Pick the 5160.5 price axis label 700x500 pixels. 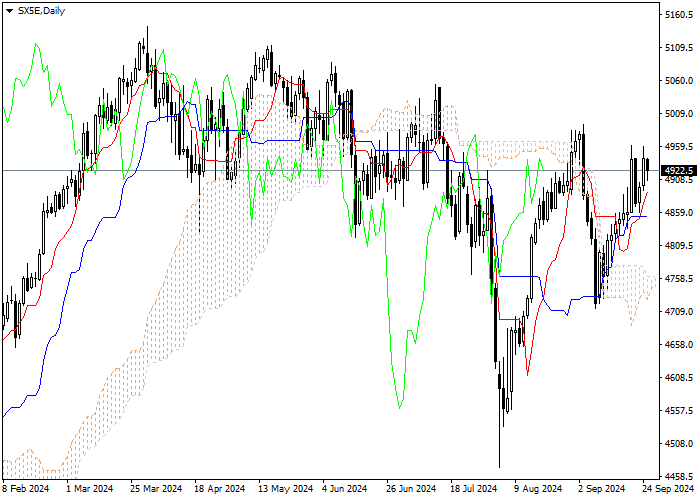[x=679, y=15]
